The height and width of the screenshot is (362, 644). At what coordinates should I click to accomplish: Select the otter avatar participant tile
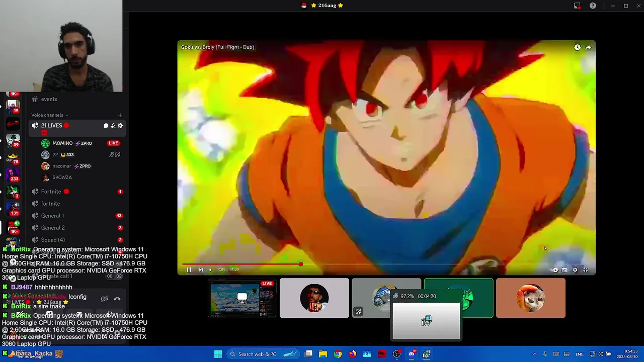click(531, 298)
